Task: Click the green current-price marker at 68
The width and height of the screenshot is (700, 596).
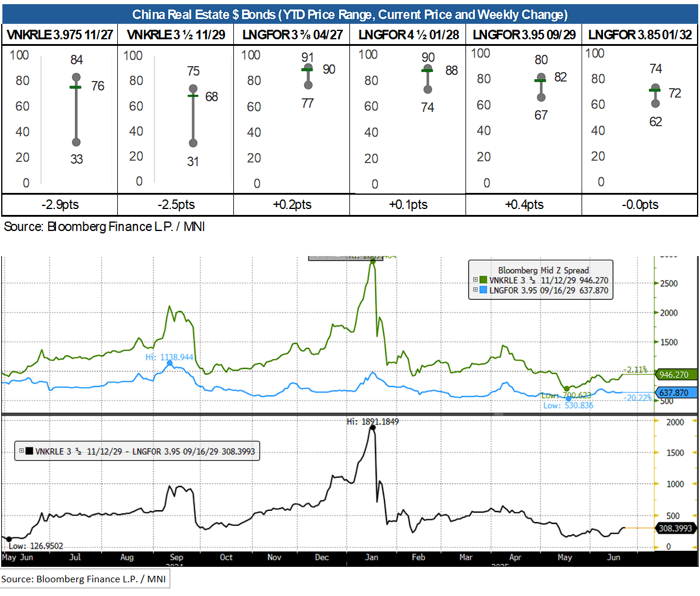Action: (193, 96)
